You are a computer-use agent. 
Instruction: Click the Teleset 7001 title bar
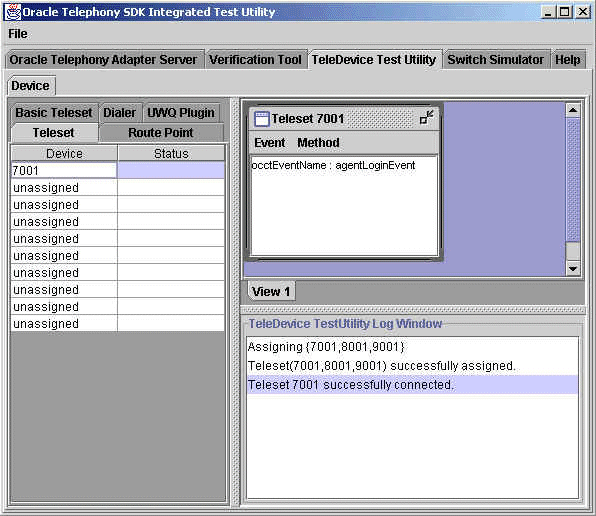click(x=344, y=119)
